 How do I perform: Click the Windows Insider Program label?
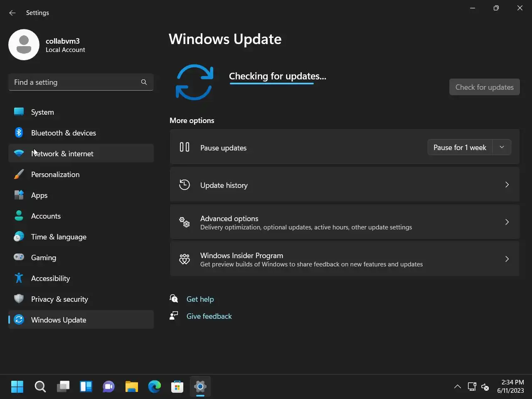[241, 255]
